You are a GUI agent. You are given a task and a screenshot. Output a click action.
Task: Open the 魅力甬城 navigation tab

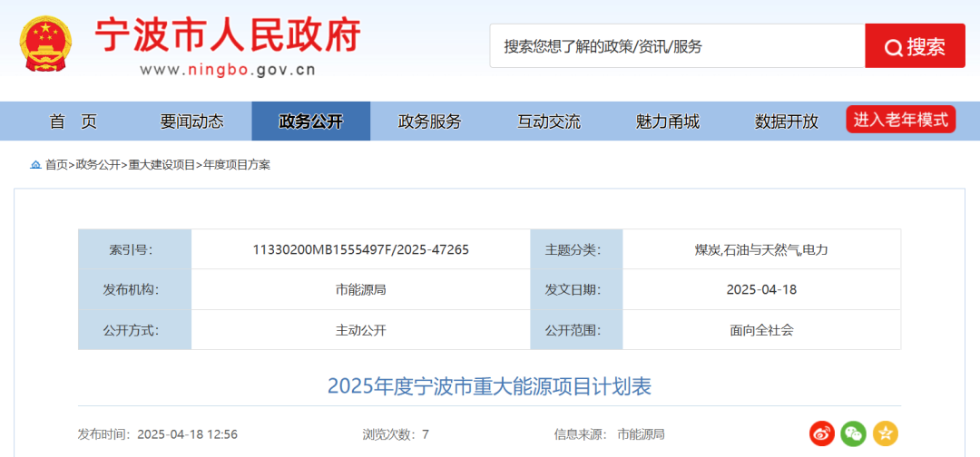(668, 122)
